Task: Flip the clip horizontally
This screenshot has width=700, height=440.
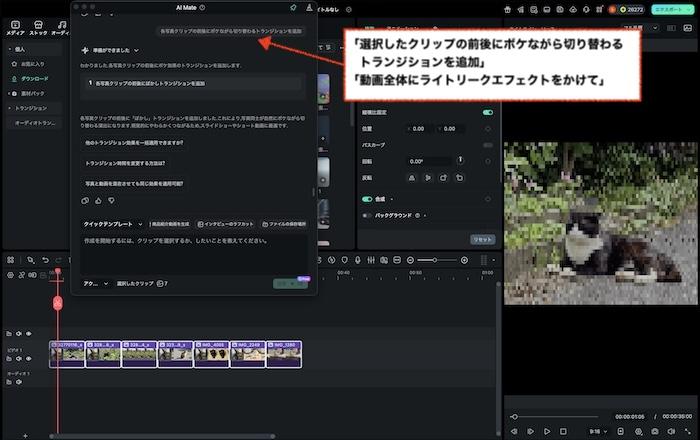Action: [412, 178]
